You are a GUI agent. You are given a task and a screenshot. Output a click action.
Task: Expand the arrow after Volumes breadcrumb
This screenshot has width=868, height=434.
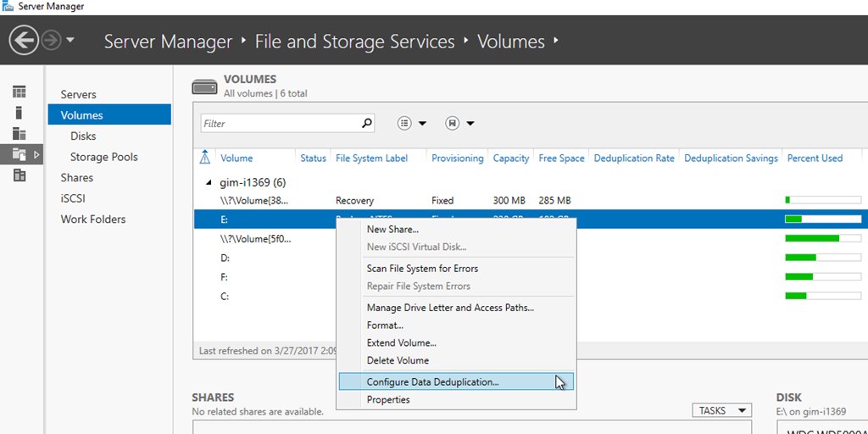pos(555,41)
